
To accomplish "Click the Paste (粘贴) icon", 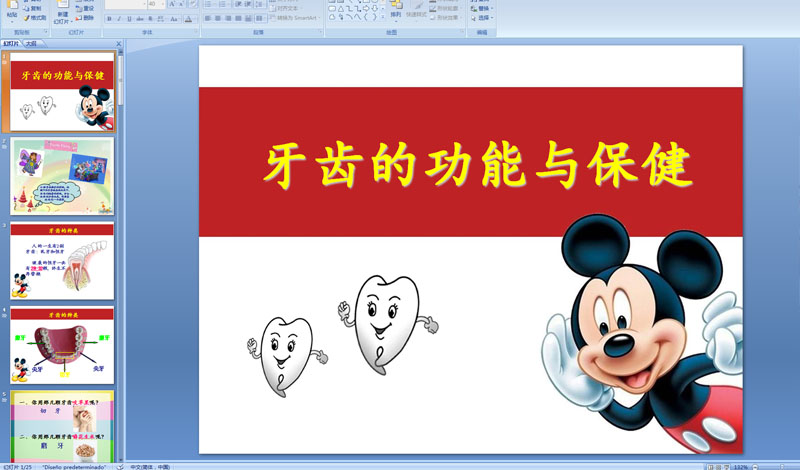I will point(12,5).
